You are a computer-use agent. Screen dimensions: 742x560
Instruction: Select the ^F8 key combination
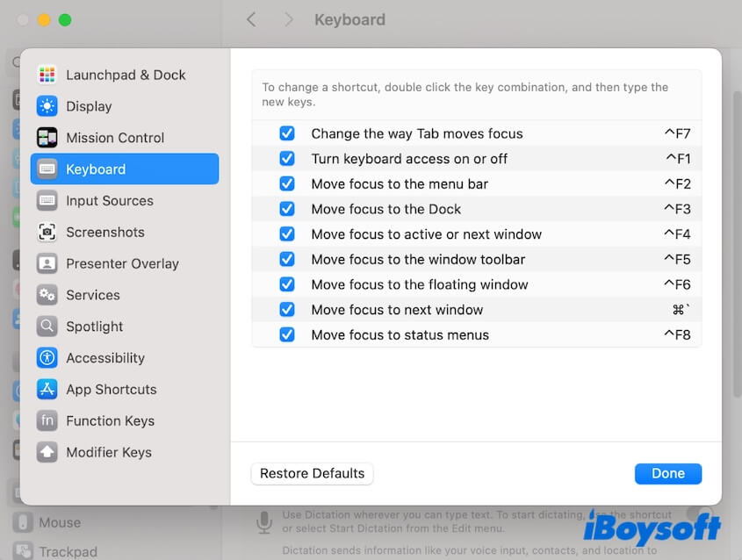pyautogui.click(x=677, y=334)
